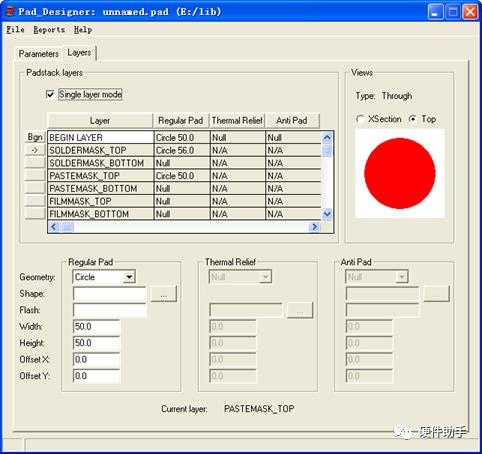Click the Regular Pad Shape browse button
This screenshot has height=454, width=482.
click(163, 294)
